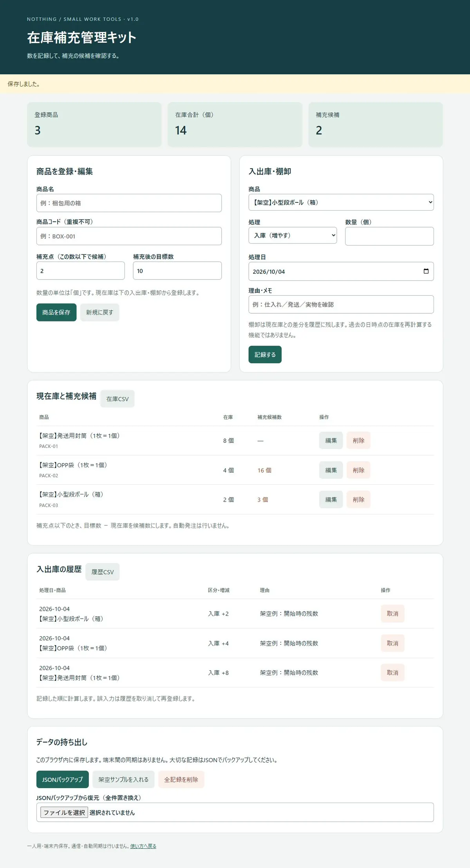Cancel the 入庫 +4 history entry
The image size is (470, 868).
(x=392, y=643)
